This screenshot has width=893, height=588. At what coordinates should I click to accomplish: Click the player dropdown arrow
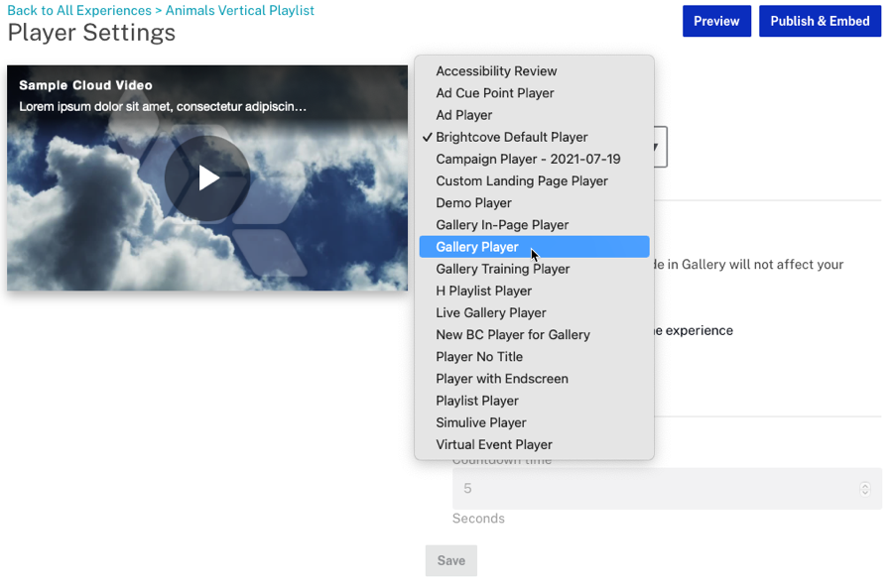(x=657, y=147)
